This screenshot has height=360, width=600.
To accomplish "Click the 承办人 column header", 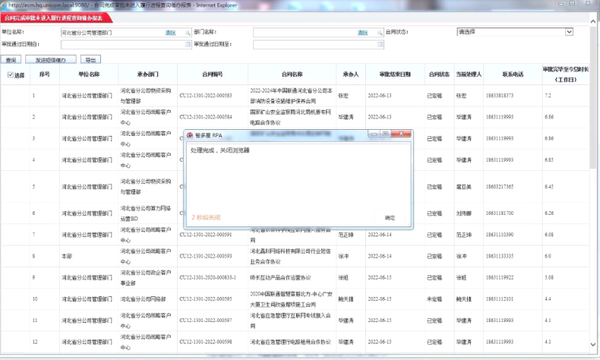I will [x=351, y=74].
